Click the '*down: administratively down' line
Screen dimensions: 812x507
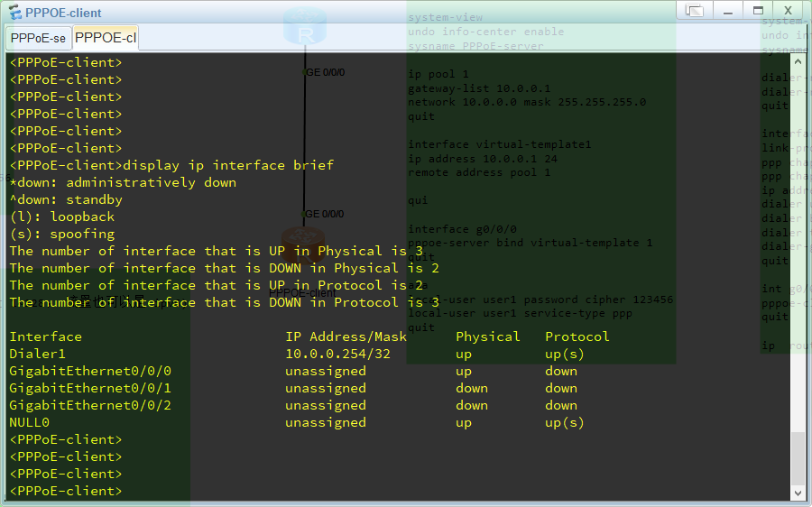pos(123,182)
